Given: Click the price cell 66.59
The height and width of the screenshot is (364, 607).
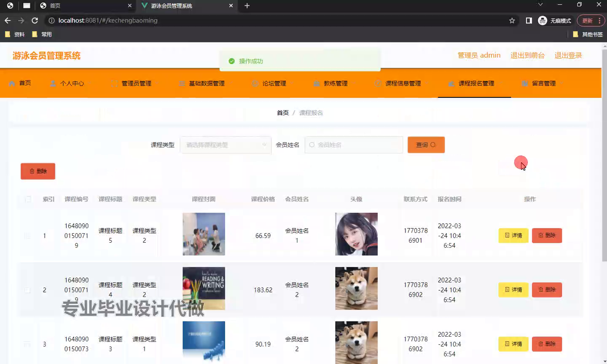Looking at the screenshot, I should pyautogui.click(x=263, y=236).
